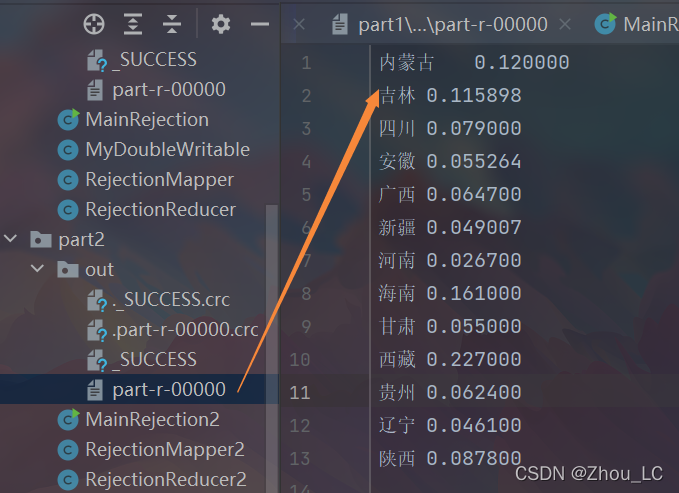Click value 0.120000 for 内蒙古

pyautogui.click(x=522, y=62)
